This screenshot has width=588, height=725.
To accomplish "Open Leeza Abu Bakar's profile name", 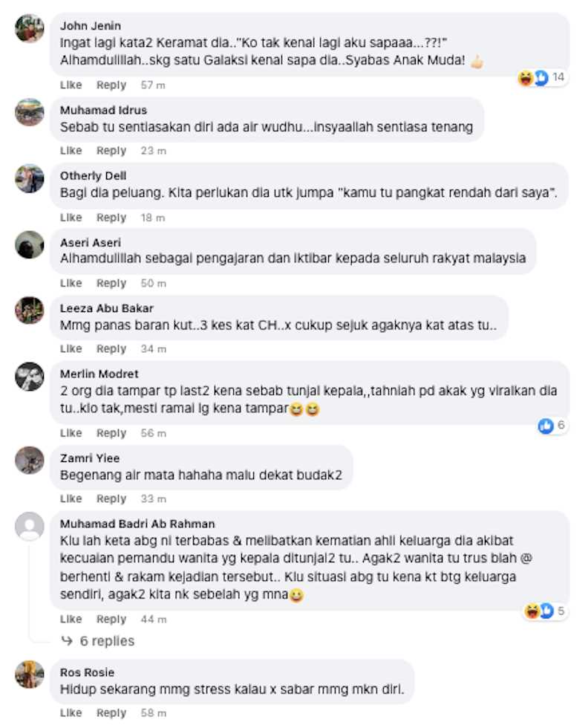I will pos(106,308).
